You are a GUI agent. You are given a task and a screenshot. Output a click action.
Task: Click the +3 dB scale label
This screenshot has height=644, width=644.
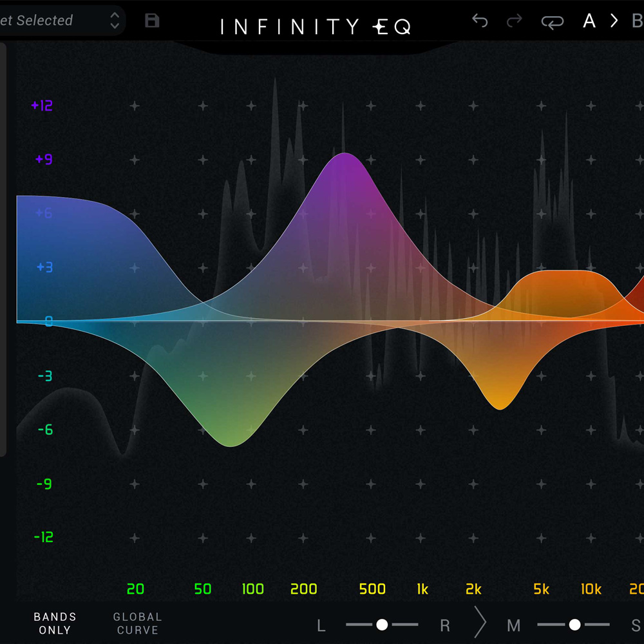click(45, 267)
